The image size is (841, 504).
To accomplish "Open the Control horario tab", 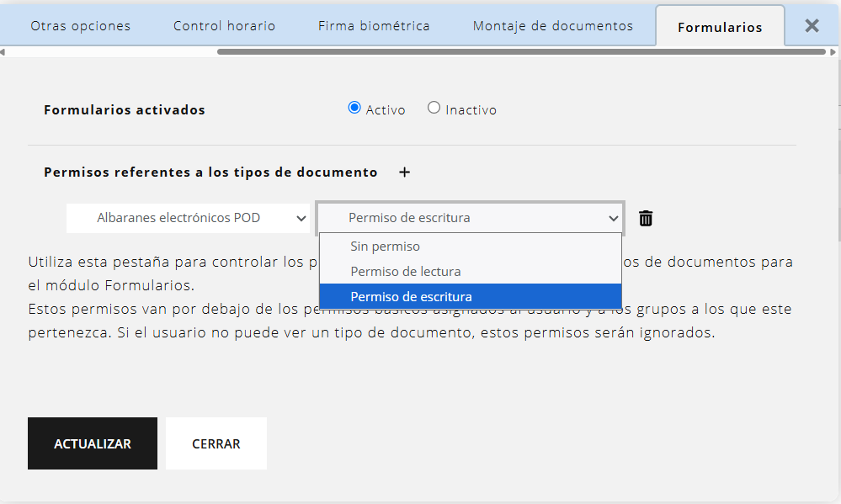I will pyautogui.click(x=224, y=26).
